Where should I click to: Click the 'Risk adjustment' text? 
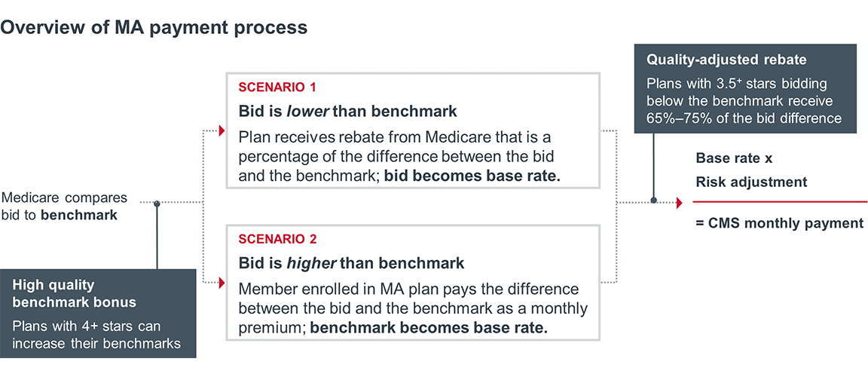click(750, 182)
